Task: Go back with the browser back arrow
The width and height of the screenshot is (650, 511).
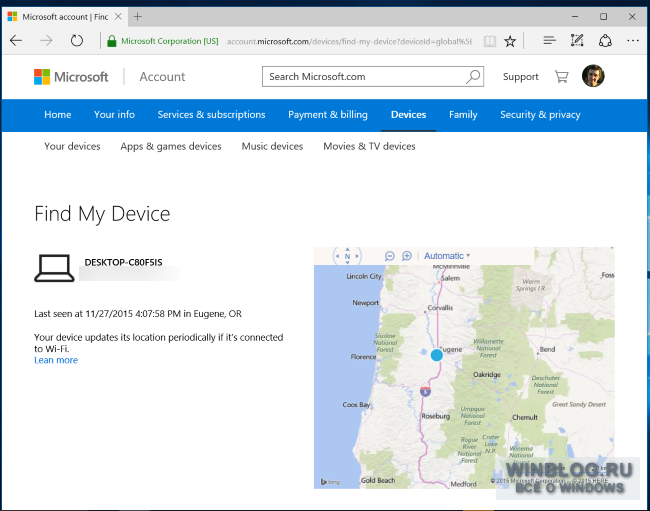Action: coord(16,41)
